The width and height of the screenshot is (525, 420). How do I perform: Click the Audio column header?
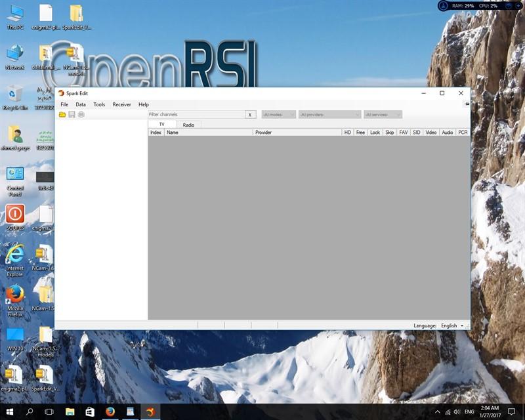click(448, 133)
